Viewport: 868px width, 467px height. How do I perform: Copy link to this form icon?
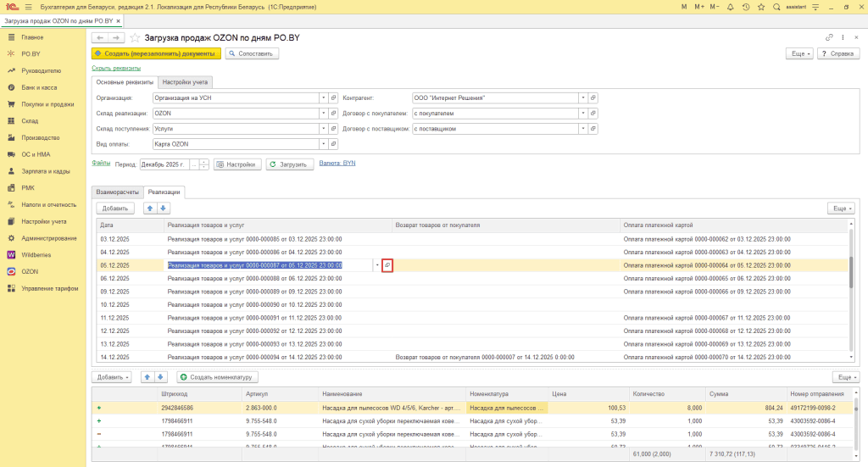point(829,37)
